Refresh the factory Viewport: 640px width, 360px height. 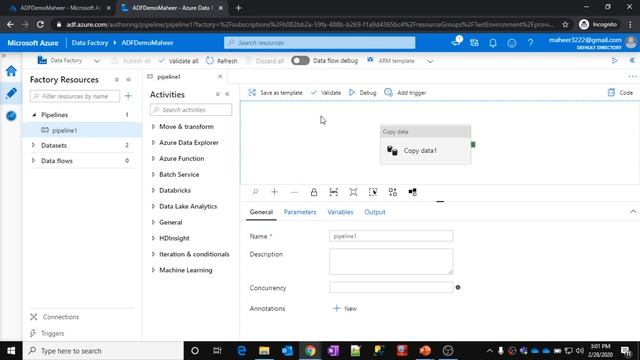pyautogui.click(x=222, y=61)
